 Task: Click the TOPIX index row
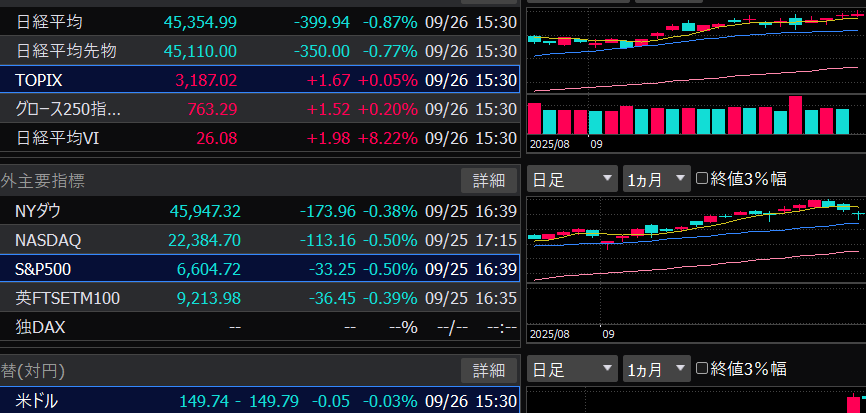[260, 79]
